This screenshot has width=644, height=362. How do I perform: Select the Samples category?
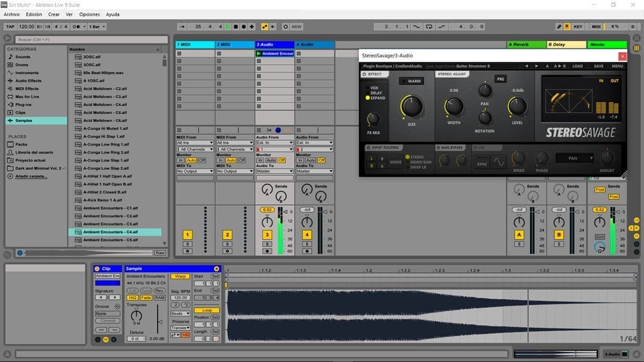click(35, 121)
